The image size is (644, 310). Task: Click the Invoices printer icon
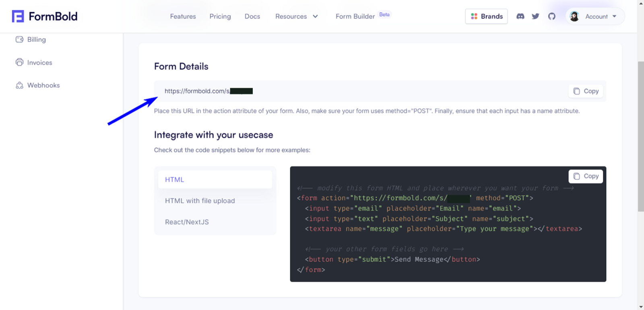[x=19, y=62]
